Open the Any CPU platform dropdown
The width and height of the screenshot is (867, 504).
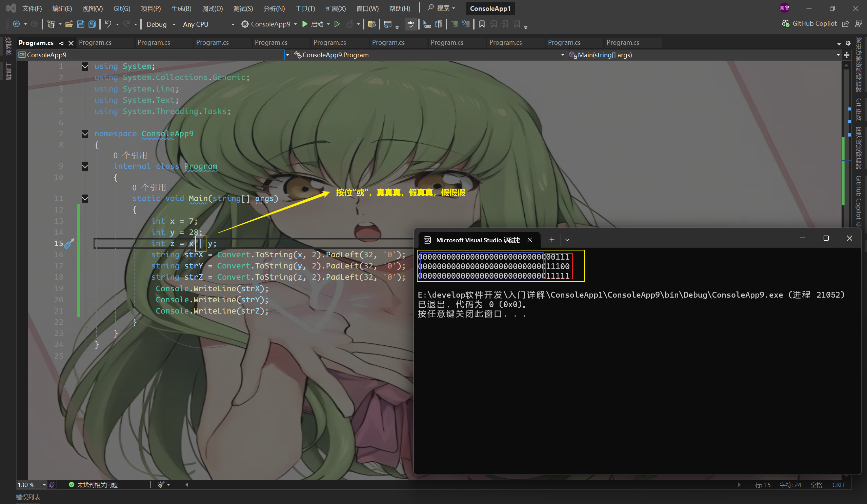click(x=208, y=24)
